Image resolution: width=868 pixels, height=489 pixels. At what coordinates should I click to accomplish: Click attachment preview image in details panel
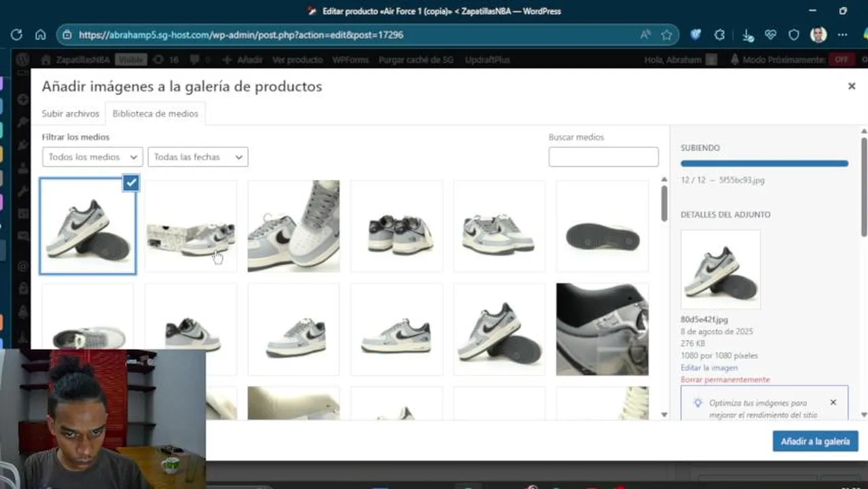point(721,269)
